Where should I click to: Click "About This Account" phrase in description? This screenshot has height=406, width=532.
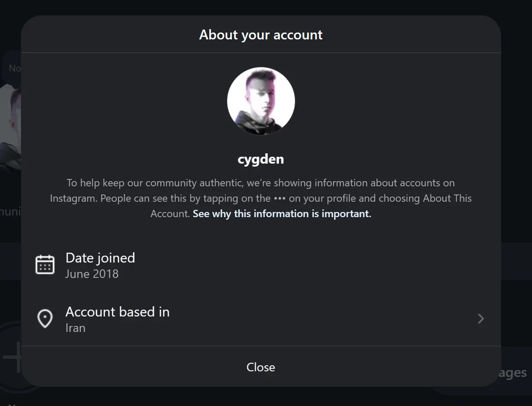(x=447, y=199)
